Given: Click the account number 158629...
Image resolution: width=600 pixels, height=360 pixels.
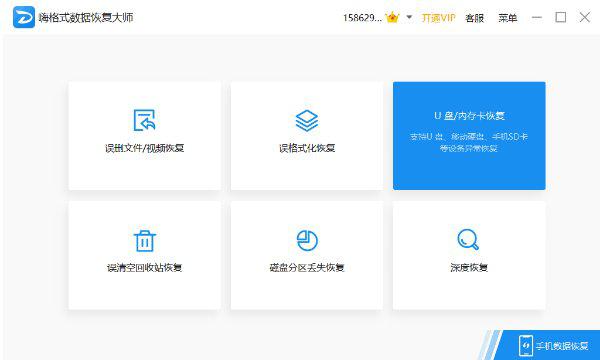Looking at the screenshot, I should [x=362, y=18].
